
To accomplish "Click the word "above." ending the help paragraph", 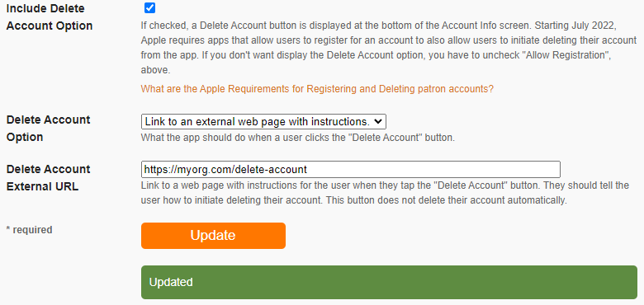I will tap(156, 70).
